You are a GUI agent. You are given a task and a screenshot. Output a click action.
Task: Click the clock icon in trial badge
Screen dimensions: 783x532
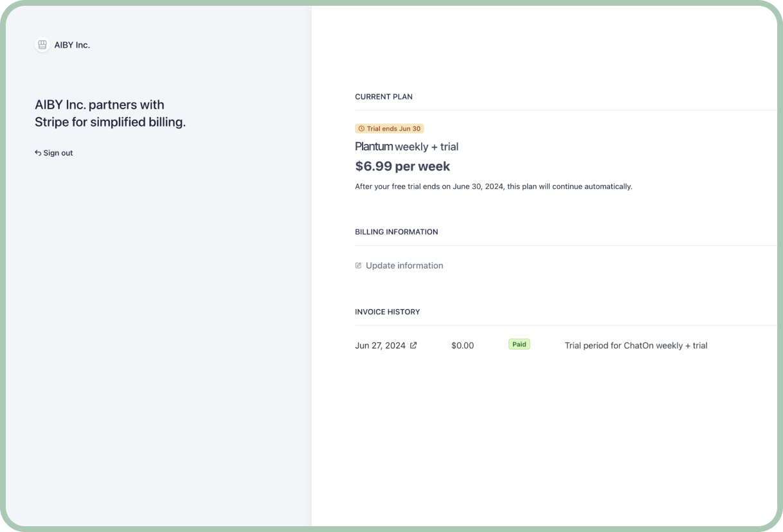[x=361, y=129]
